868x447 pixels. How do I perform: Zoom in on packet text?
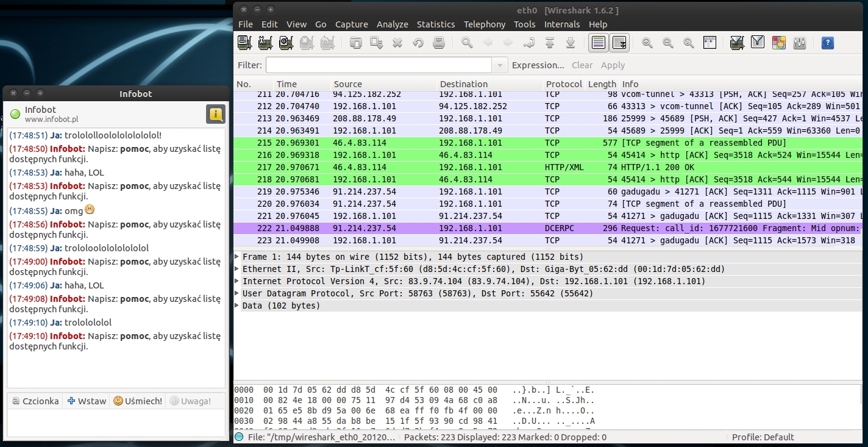[x=647, y=43]
